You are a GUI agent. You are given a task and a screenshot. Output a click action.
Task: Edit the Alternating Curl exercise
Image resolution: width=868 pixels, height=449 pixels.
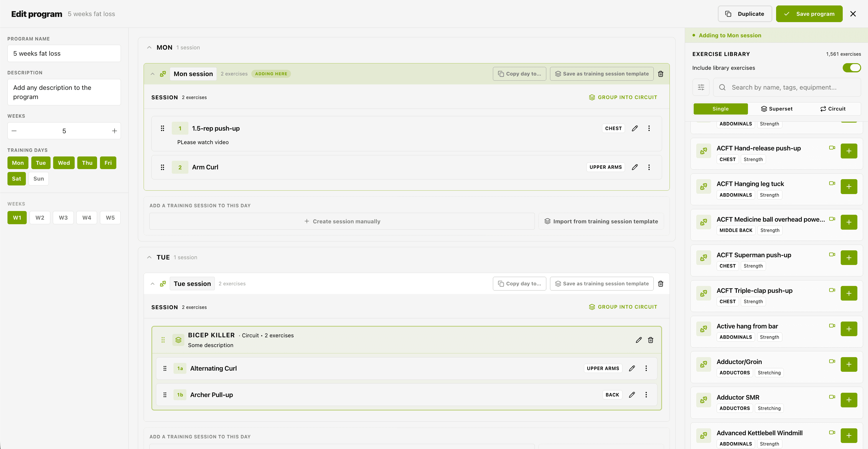pos(632,368)
